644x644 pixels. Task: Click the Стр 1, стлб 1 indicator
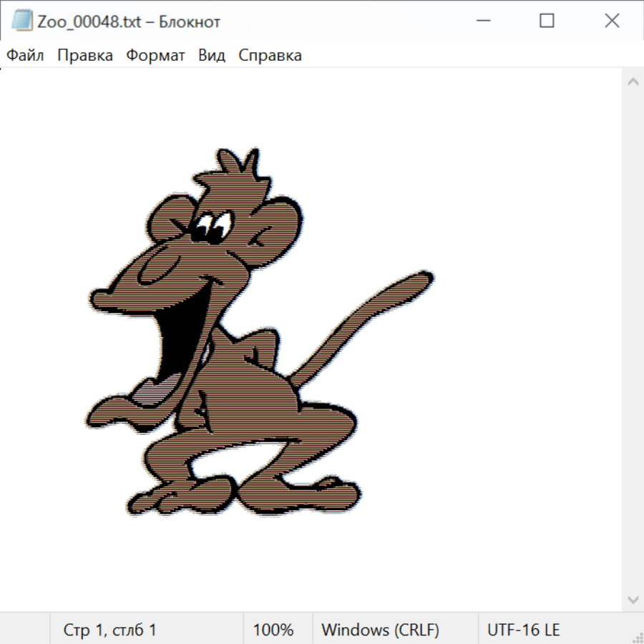point(110,630)
